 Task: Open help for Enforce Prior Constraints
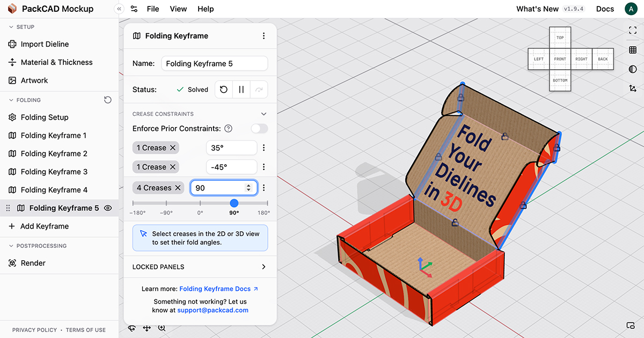click(228, 128)
